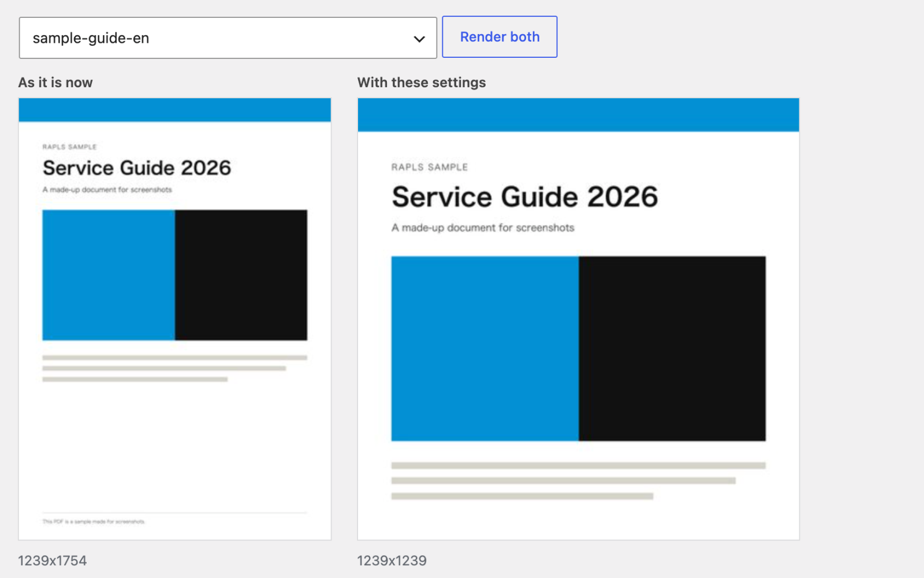Click the dropdown chevron arrow
The height and width of the screenshot is (578, 924).
(419, 39)
